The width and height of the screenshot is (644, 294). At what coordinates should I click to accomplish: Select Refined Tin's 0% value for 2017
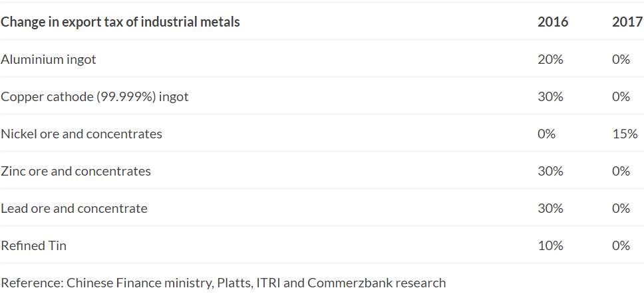[x=621, y=245]
